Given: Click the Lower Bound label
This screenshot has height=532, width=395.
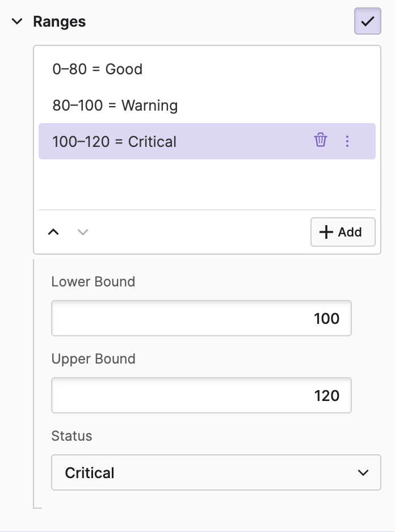Looking at the screenshot, I should tap(93, 282).
